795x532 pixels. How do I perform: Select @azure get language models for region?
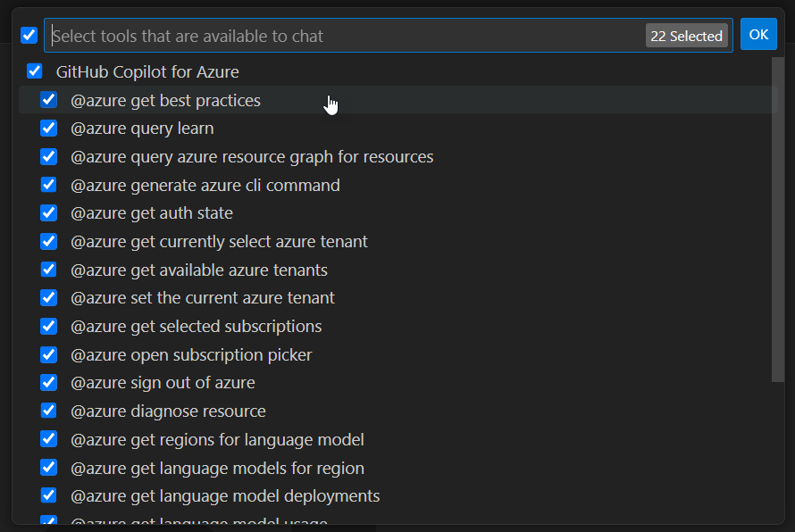click(217, 469)
